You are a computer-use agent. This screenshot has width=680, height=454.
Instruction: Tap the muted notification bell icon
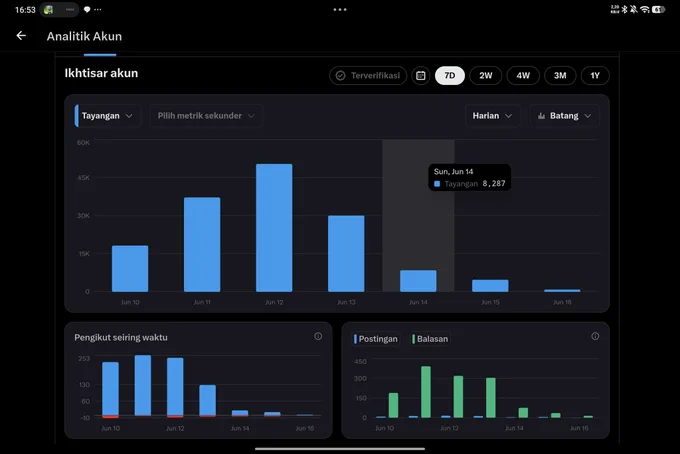pos(634,9)
